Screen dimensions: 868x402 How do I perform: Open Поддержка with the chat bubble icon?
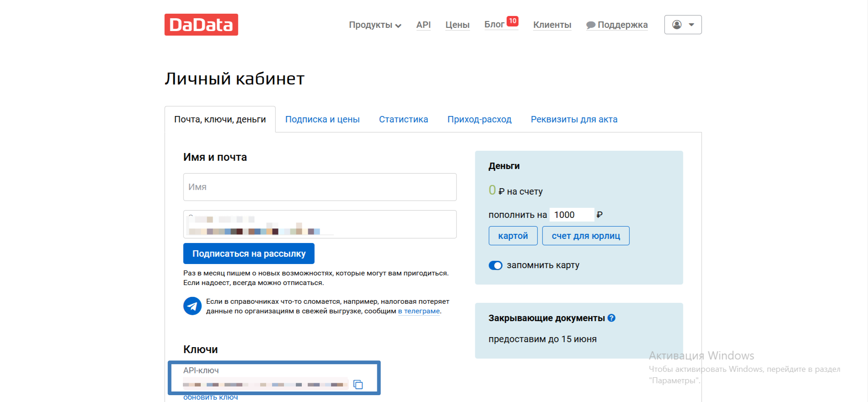pyautogui.click(x=617, y=25)
